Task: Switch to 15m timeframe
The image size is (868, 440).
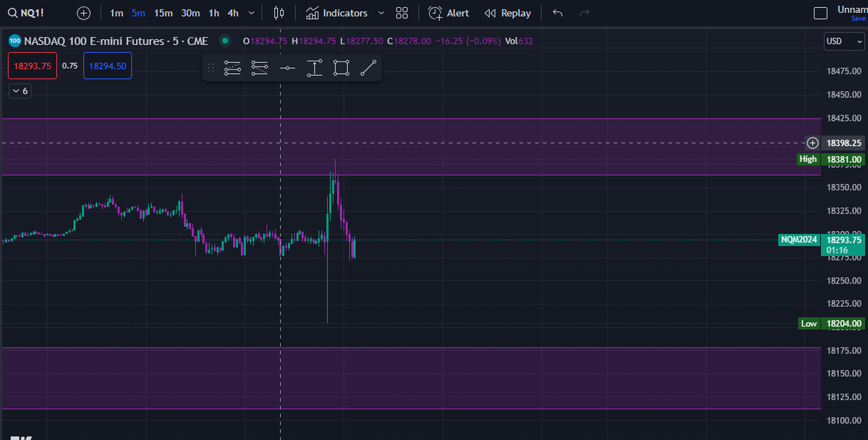Action: click(x=163, y=13)
